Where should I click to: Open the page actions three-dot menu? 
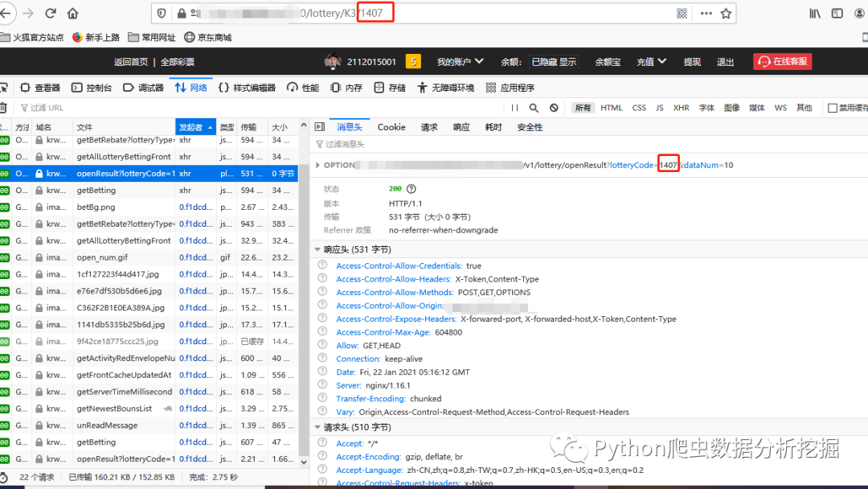pos(706,14)
